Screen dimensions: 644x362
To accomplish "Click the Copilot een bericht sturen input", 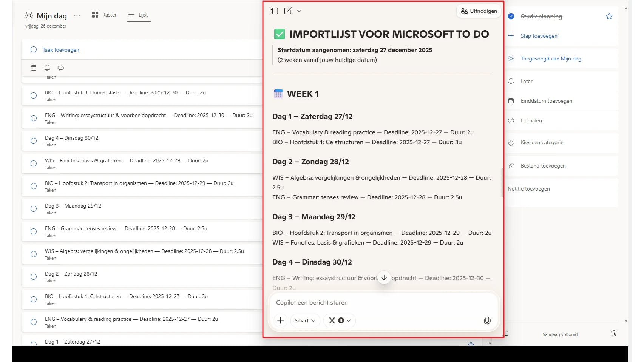I will pyautogui.click(x=383, y=302).
